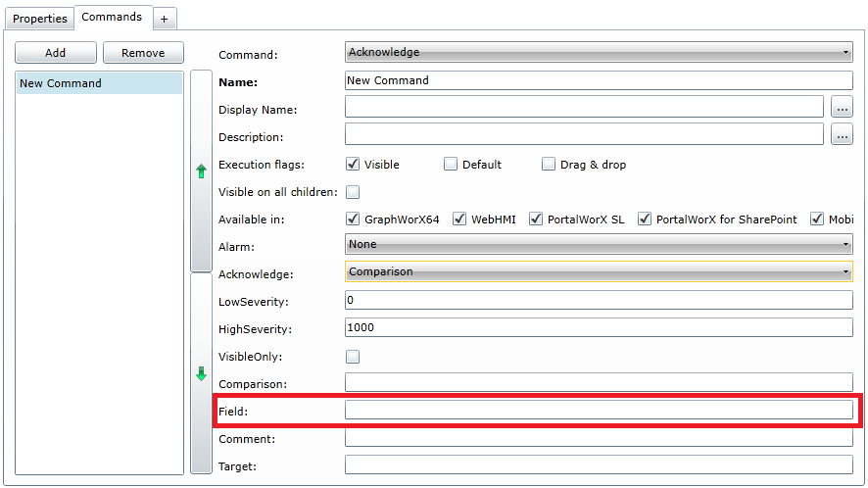868x488 pixels.
Task: Enable the VisibleOnly checkbox
Action: click(354, 357)
